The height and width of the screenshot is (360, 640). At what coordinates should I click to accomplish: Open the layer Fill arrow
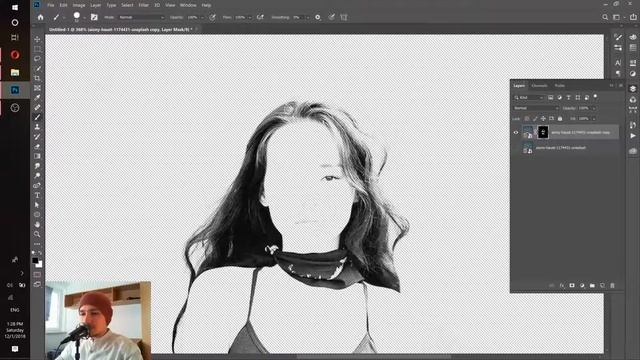pos(594,118)
